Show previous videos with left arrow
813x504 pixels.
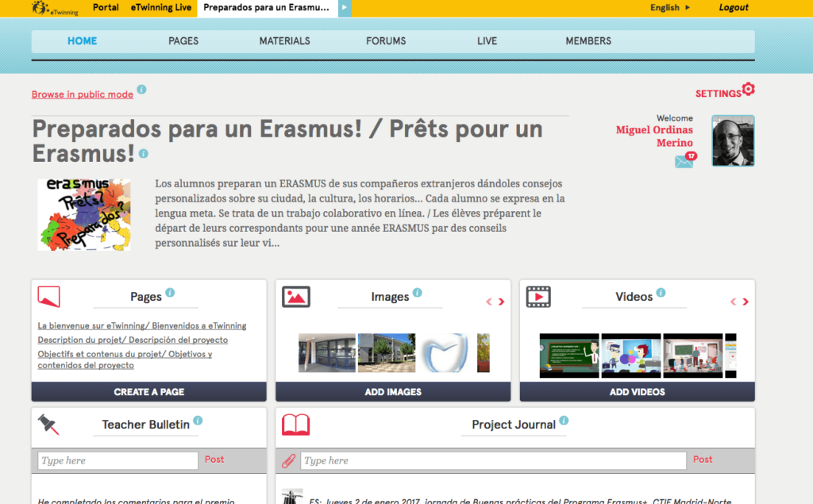point(733,302)
